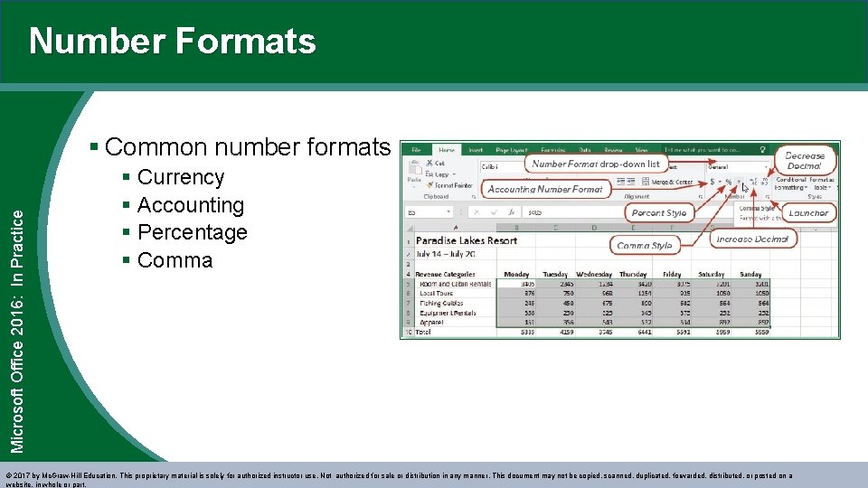The height and width of the screenshot is (488, 868).
Task: Select row 10 header
Action: tap(409, 332)
